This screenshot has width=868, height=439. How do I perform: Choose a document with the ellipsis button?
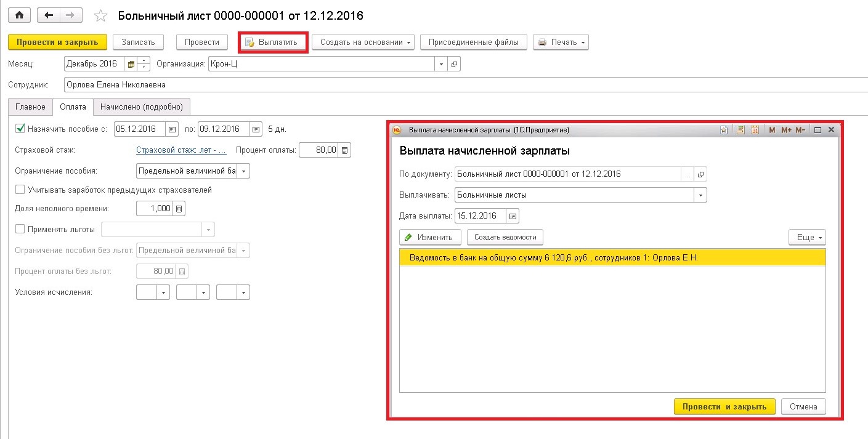[x=688, y=174]
